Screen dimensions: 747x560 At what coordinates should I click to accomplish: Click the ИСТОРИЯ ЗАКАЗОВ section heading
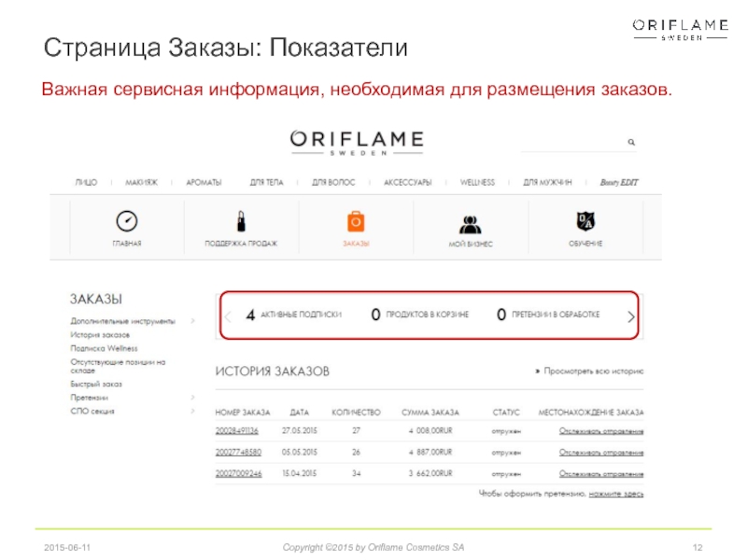(x=272, y=371)
